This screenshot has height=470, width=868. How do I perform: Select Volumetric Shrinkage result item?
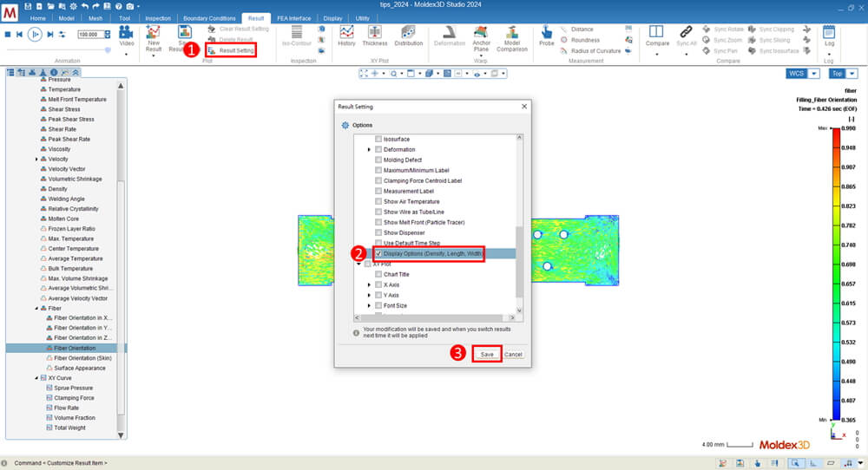click(x=75, y=180)
